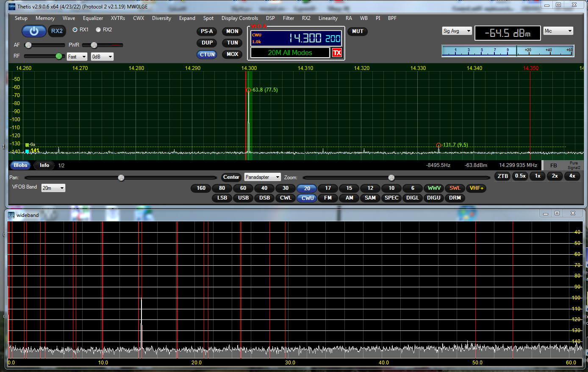The image size is (588, 372).
Task: Open the Equalizer menu
Action: (x=93, y=18)
